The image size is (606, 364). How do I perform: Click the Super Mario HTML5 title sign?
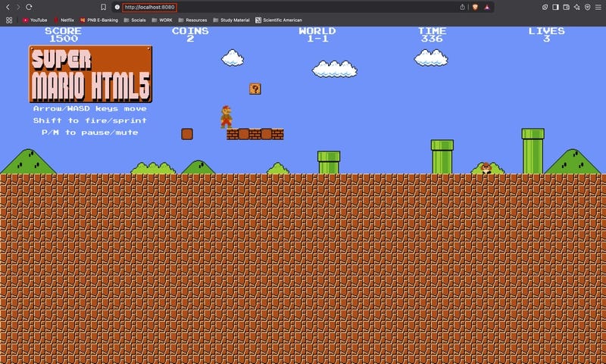(90, 73)
